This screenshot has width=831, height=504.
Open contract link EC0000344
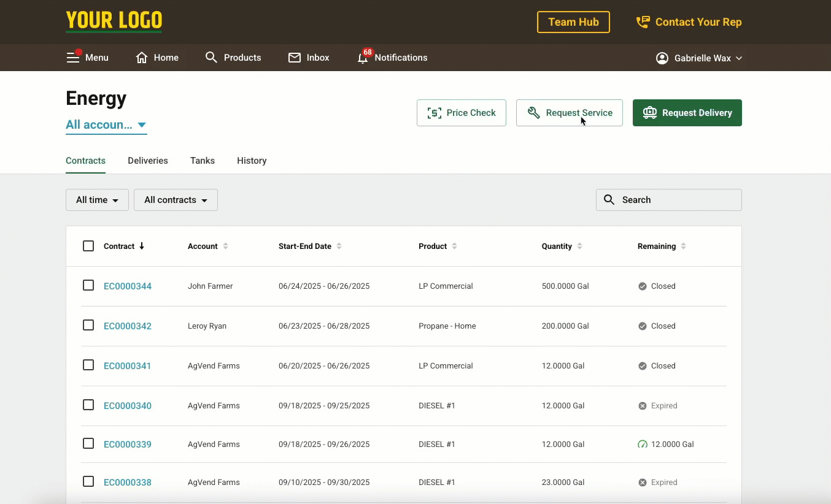(x=128, y=286)
